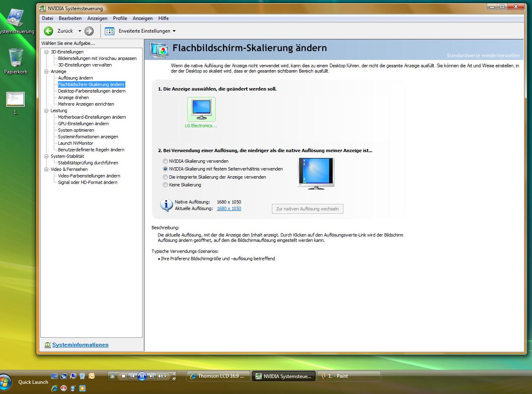This screenshot has width=532, height=394.
Task: Open Desktop-Farbeinstellungen ändern in the tree
Action: 92,91
